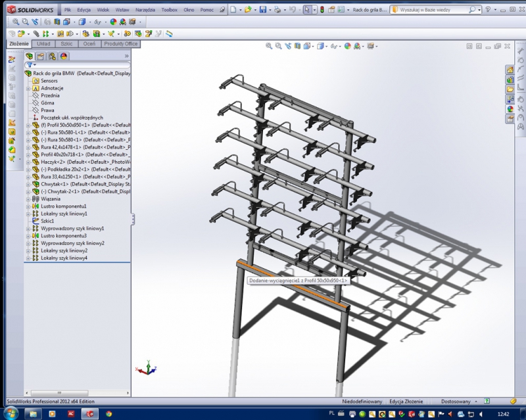Switch to the Szkic tab

tap(66, 44)
